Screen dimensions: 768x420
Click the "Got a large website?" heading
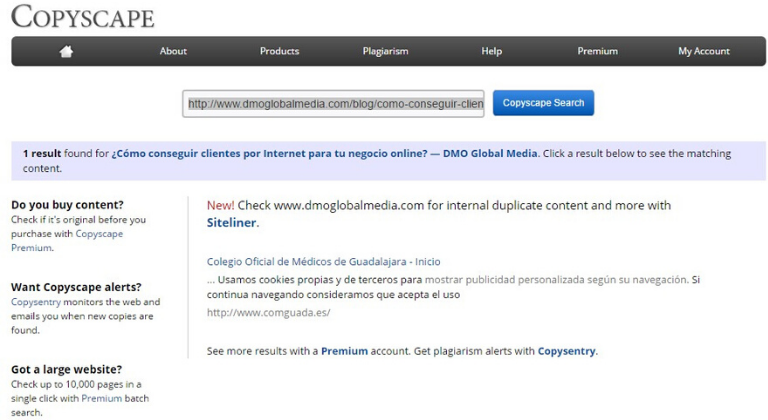[67, 370]
